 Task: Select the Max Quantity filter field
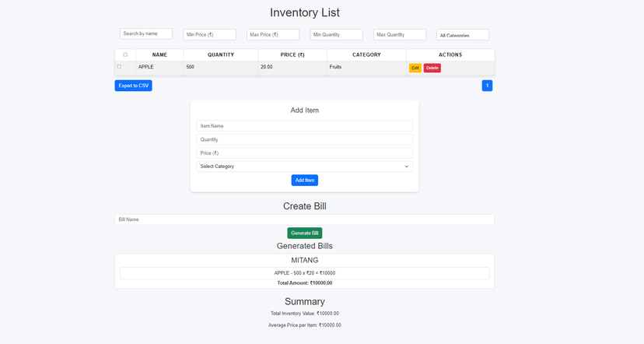tap(400, 35)
